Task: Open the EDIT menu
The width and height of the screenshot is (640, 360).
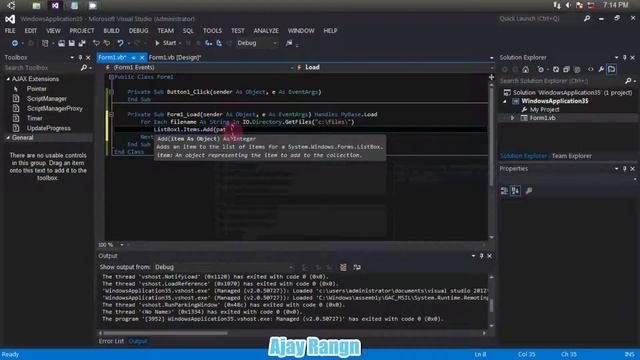Action: [31, 31]
